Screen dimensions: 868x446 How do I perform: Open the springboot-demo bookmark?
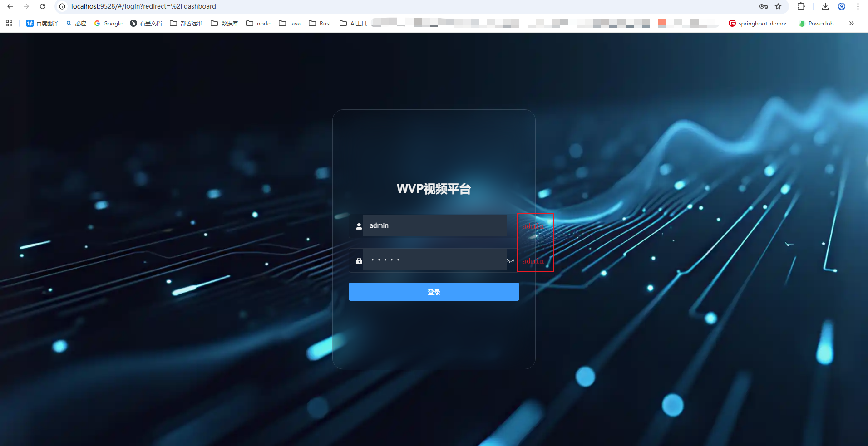click(759, 23)
